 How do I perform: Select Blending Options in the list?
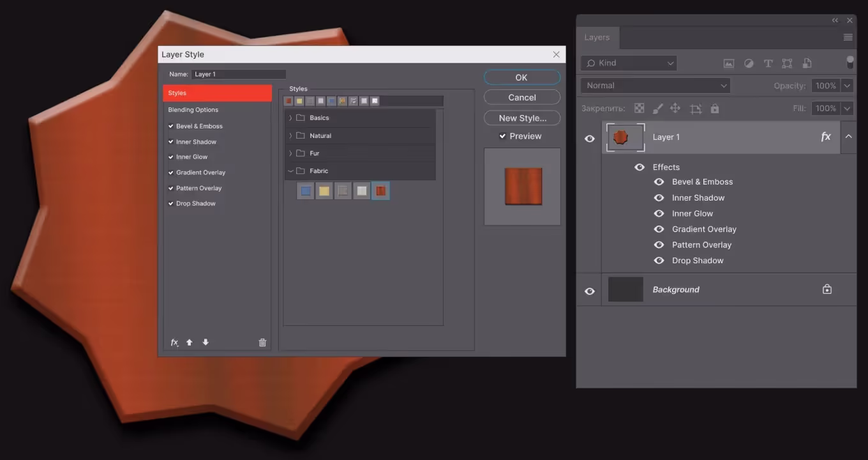(x=193, y=110)
